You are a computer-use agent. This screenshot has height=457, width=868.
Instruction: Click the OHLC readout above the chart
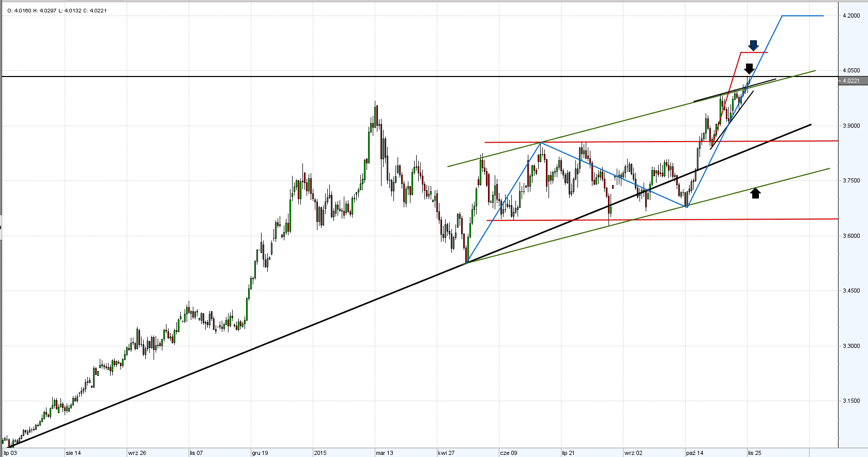57,10
